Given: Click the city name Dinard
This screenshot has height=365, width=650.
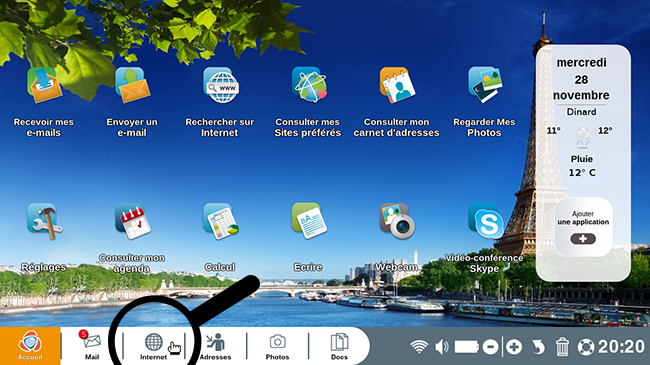Looking at the screenshot, I should [x=582, y=112].
